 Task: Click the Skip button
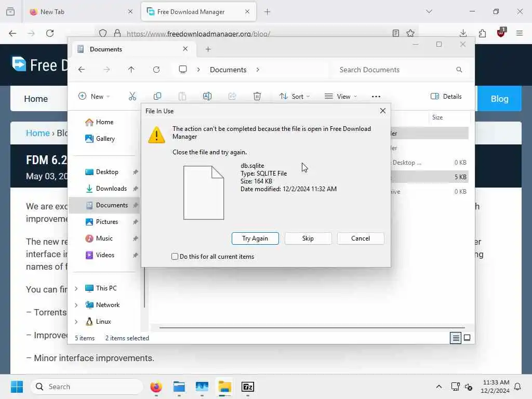308,238
